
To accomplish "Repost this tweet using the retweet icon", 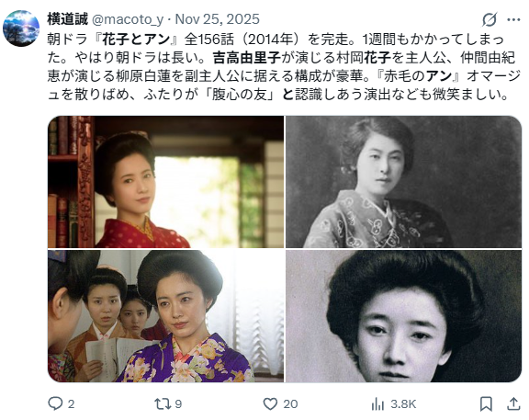I will [x=163, y=403].
